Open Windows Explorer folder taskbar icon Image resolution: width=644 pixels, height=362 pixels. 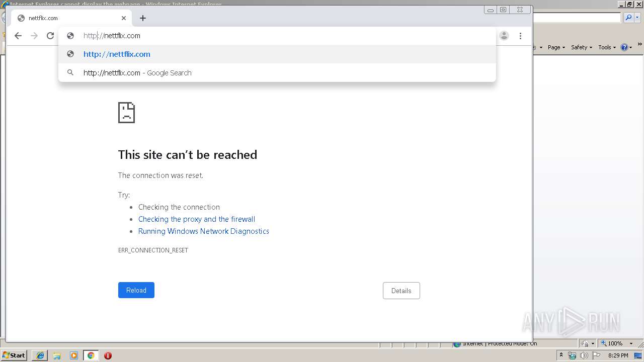click(x=57, y=355)
